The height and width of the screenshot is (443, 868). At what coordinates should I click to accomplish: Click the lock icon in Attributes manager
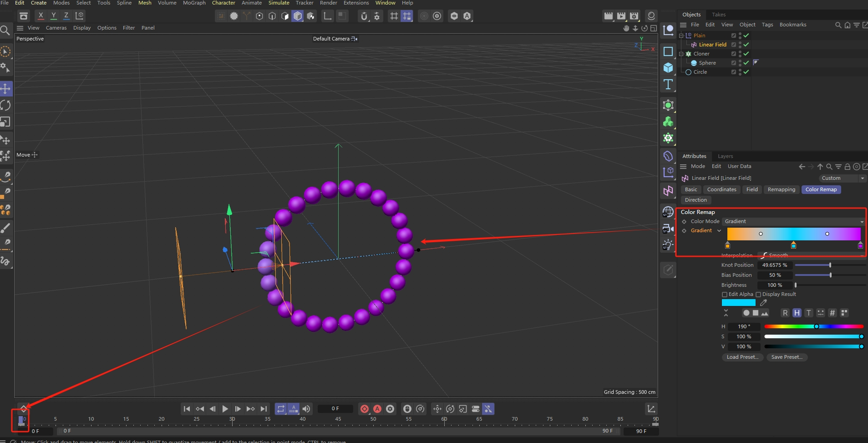pyautogui.click(x=847, y=167)
